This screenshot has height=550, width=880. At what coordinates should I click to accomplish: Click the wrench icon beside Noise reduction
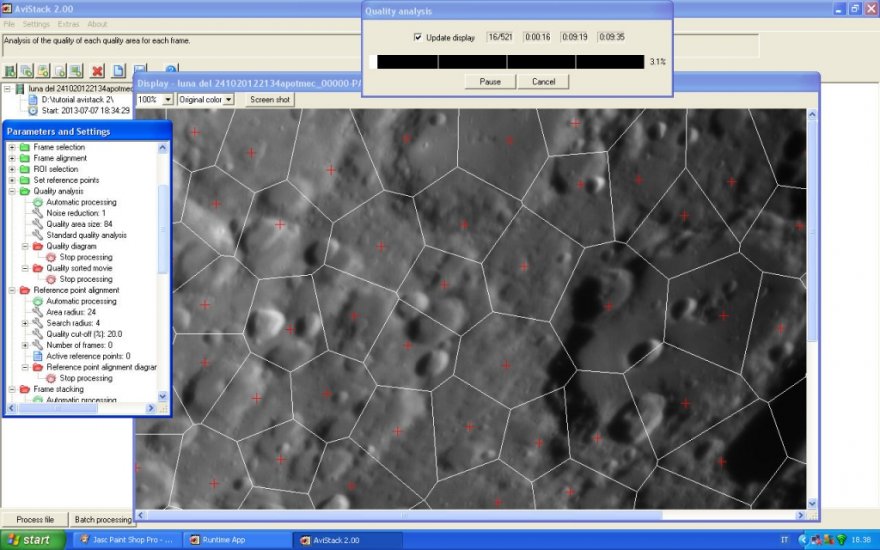[x=38, y=213]
